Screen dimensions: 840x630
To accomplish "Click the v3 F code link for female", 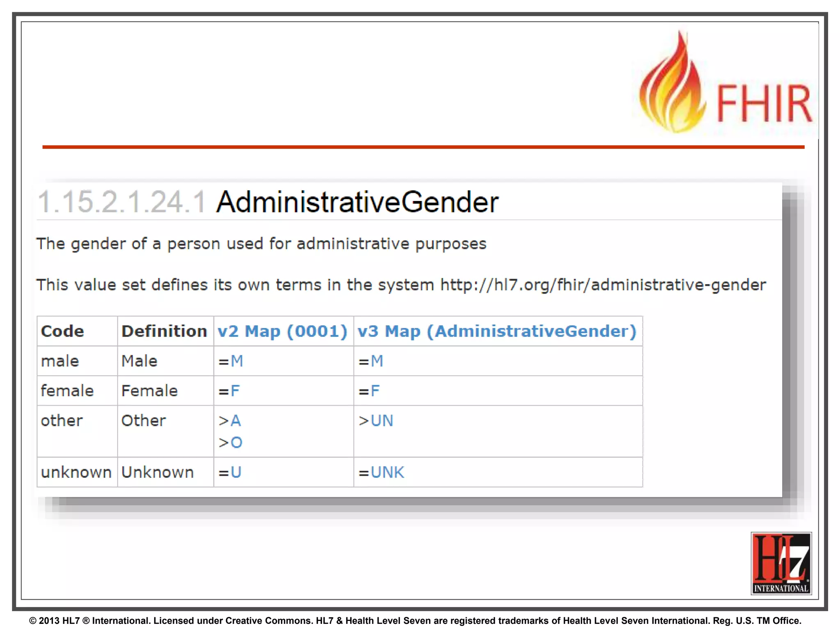I will (375, 391).
